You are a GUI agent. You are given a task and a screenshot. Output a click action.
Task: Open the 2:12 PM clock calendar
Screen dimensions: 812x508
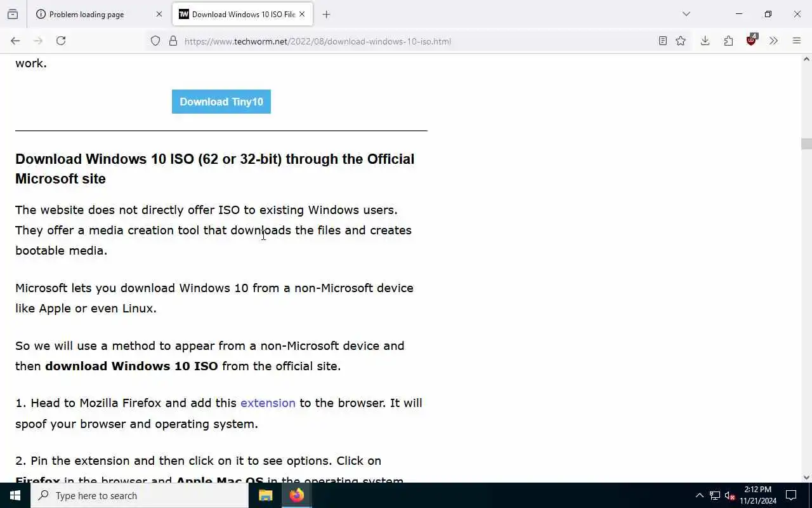coord(758,495)
